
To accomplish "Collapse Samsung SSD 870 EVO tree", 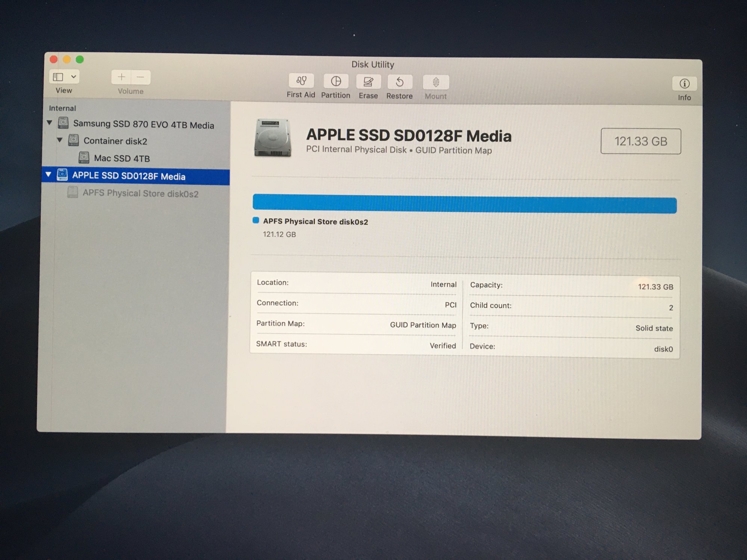I will click(x=49, y=122).
